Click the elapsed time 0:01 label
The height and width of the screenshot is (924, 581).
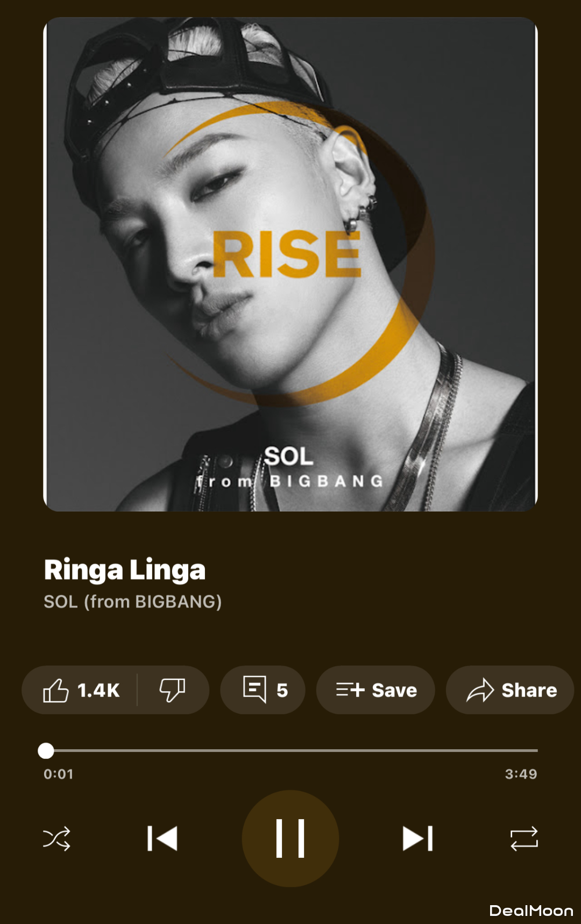58,774
